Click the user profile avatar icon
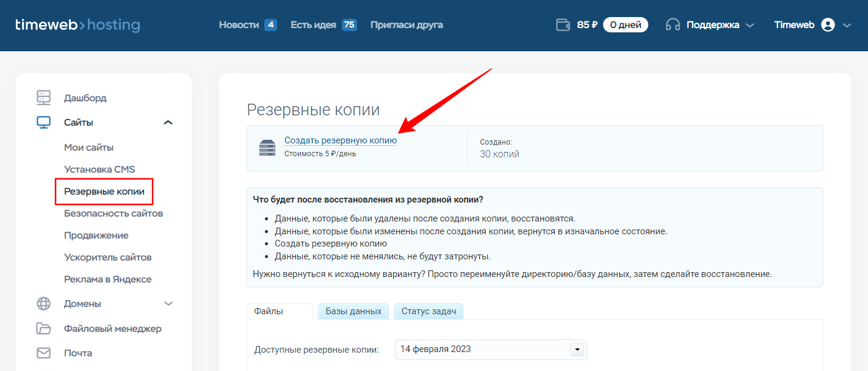868x371 pixels. (x=828, y=25)
